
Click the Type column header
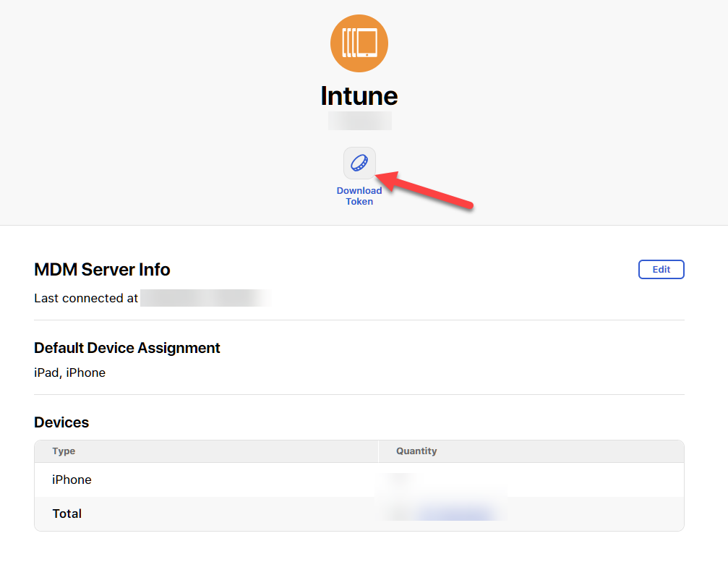click(64, 451)
